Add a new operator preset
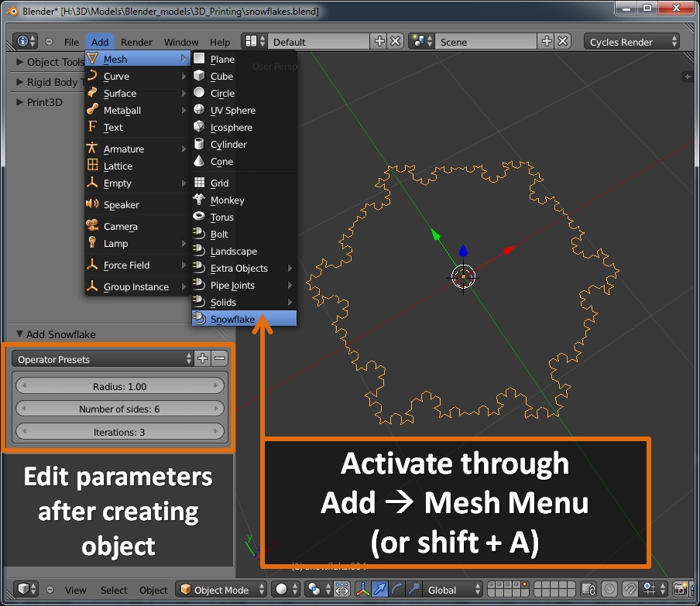The image size is (700, 606). click(202, 358)
